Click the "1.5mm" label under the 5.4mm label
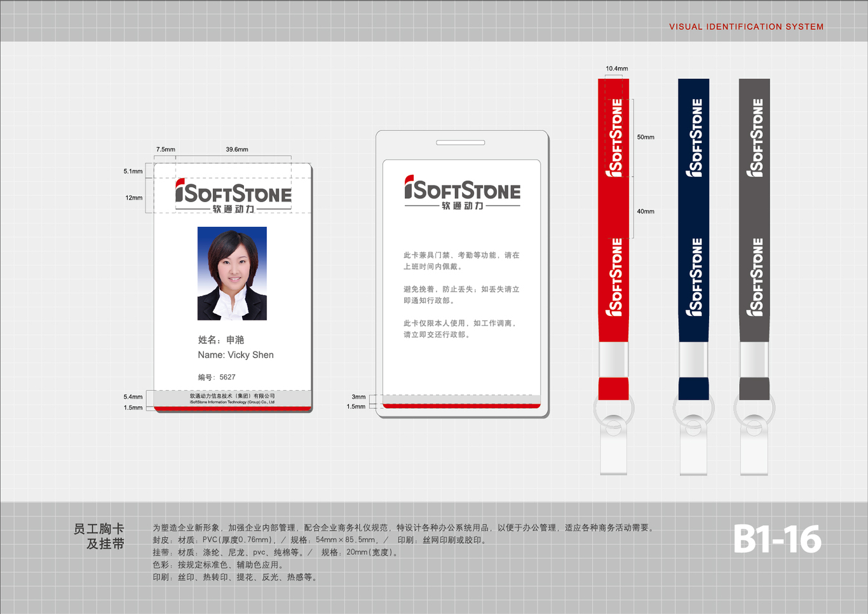Image resolution: width=868 pixels, height=614 pixels. (x=133, y=407)
